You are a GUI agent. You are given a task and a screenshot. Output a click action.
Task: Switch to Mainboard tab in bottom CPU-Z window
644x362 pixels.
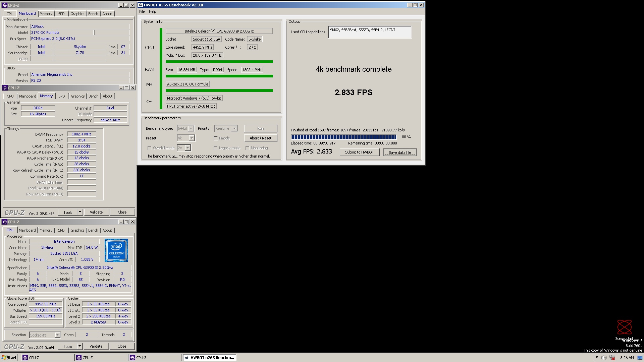27,230
